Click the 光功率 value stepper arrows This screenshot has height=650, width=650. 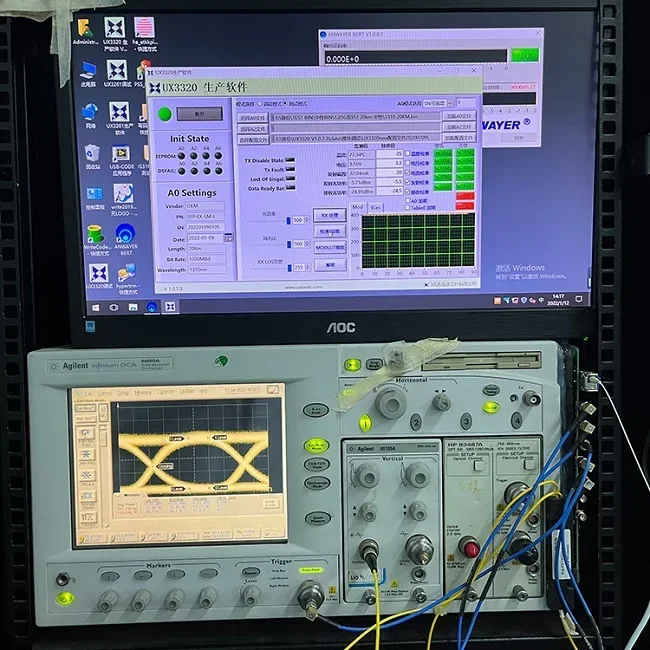tap(307, 220)
